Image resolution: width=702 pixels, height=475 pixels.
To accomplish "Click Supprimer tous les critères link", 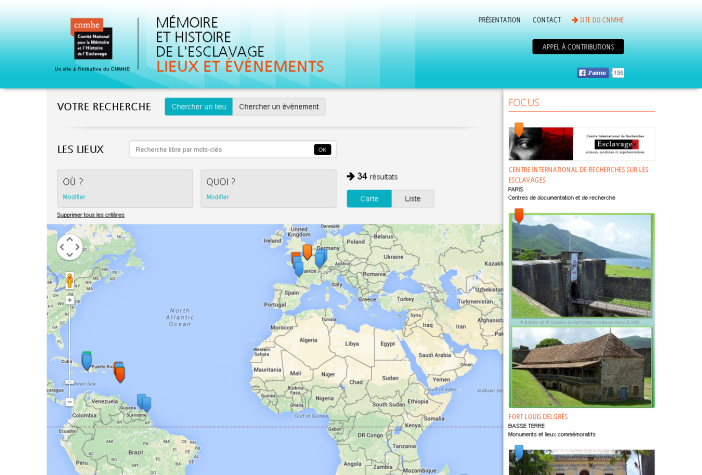I will 90,215.
